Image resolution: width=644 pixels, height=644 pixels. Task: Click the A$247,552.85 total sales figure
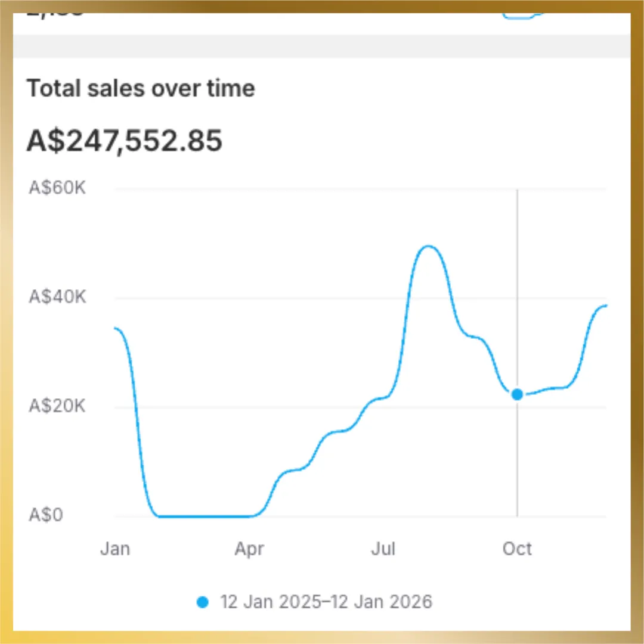pyautogui.click(x=124, y=141)
